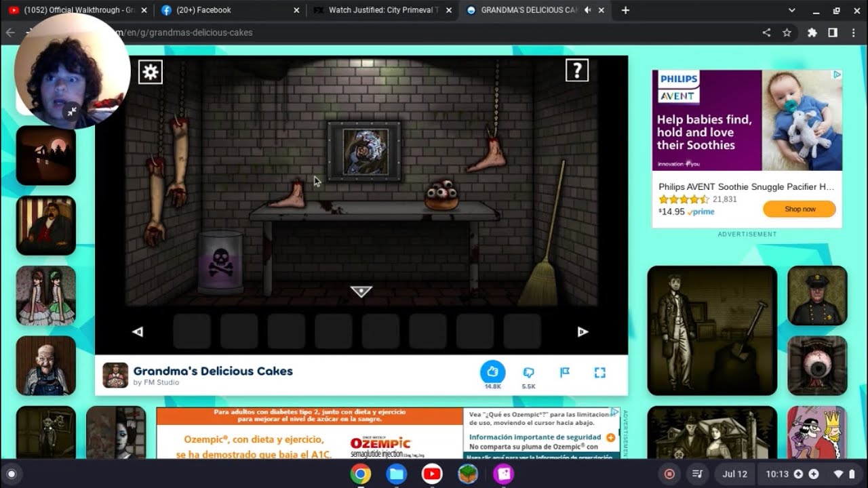Close the Official Walkthrough YouTube tab
Screen dimensions: 868x488
(144, 10)
